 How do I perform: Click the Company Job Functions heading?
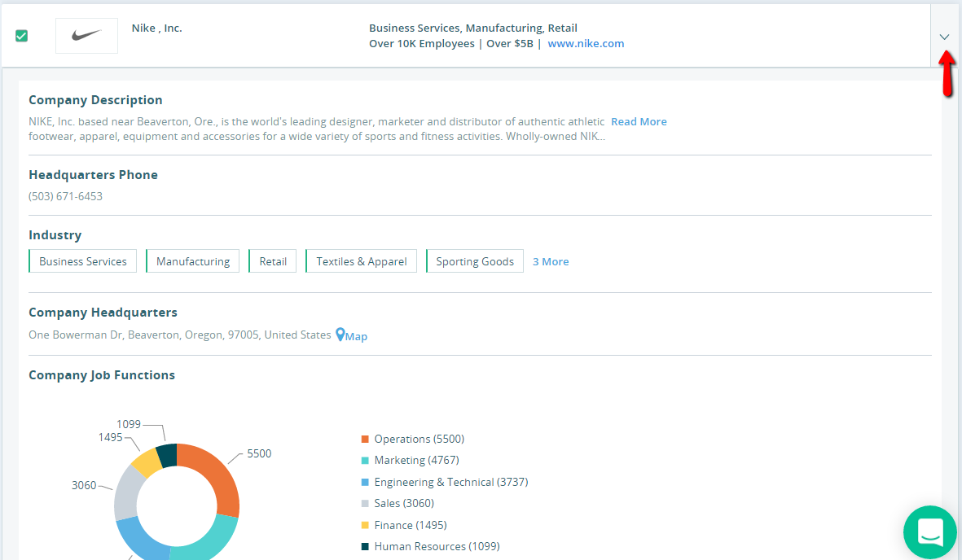[102, 375]
